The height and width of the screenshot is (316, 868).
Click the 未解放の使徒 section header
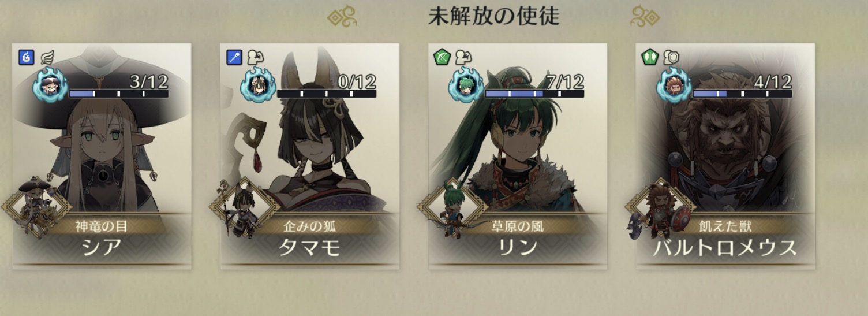(493, 17)
